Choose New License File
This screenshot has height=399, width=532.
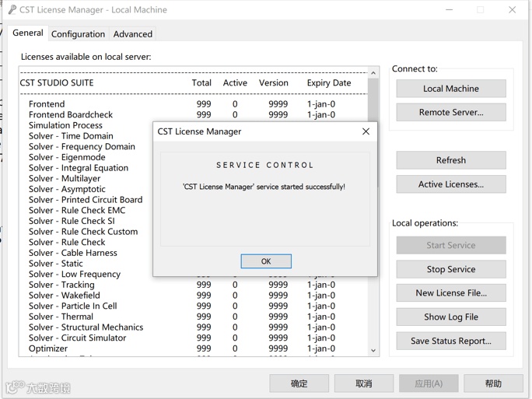451,292
